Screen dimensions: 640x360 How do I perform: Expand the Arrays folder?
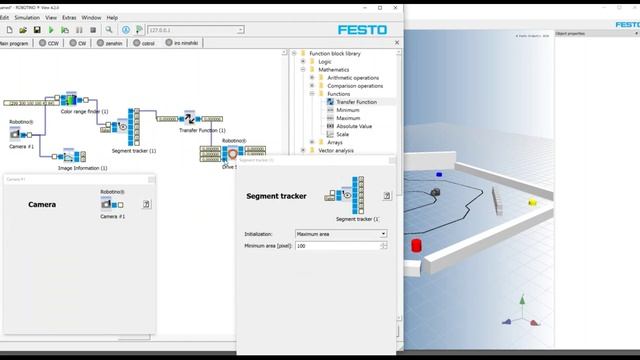pos(312,142)
